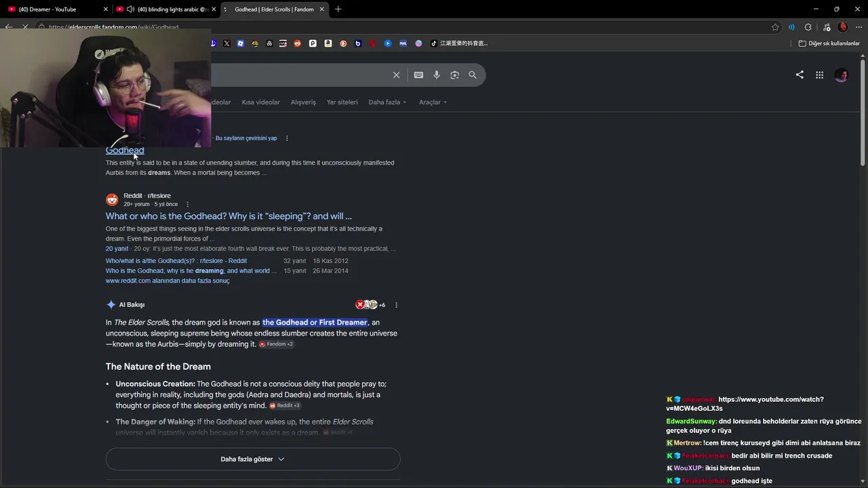The image size is (868, 488).
Task: Open Google Lens image search
Action: 454,75
